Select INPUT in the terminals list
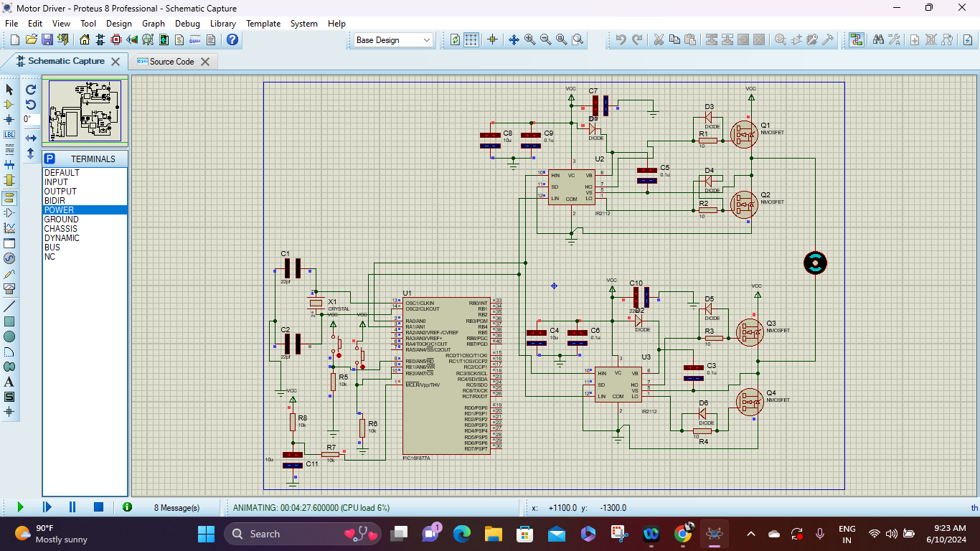Screen dimensions: 980x551 85,182
